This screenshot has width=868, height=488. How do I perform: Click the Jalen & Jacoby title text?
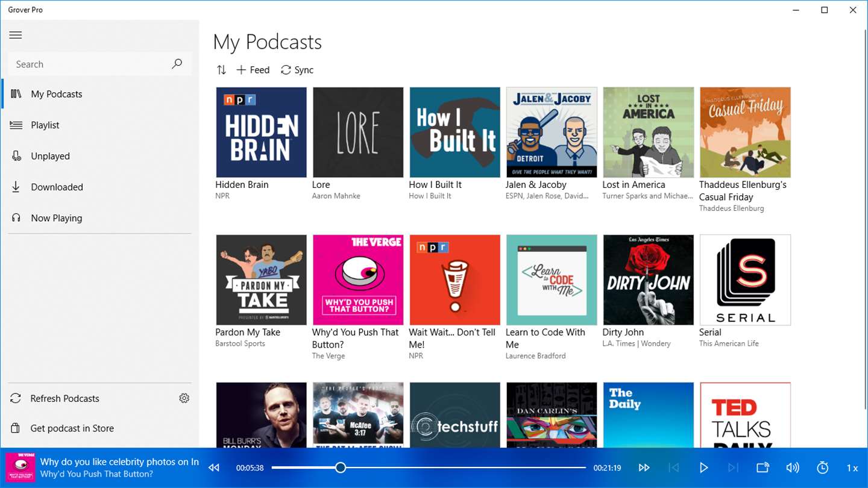536,184
